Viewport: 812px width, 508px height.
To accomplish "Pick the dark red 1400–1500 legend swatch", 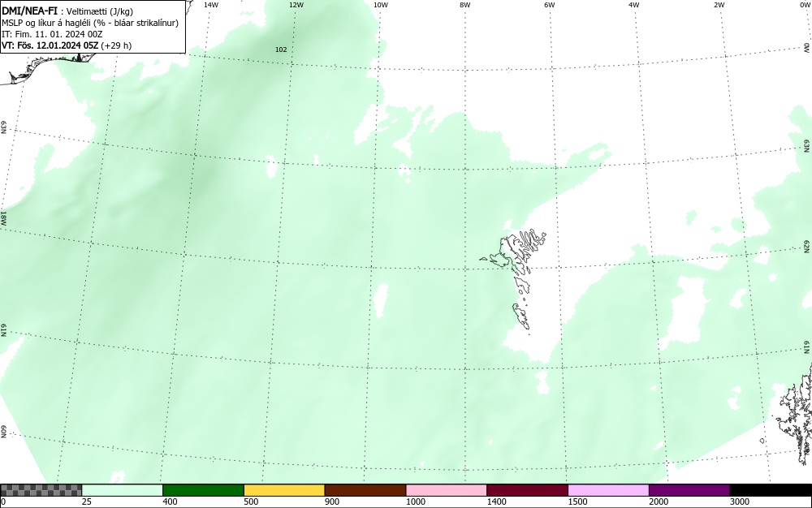I will 527,490.
